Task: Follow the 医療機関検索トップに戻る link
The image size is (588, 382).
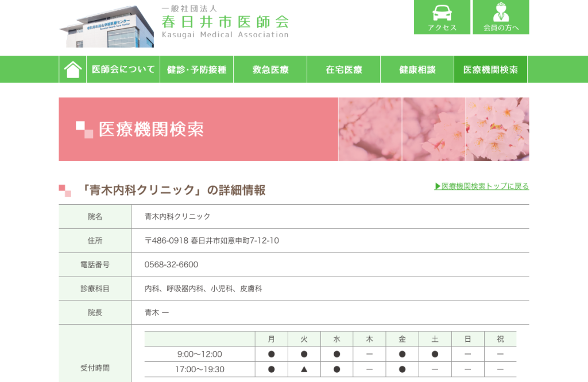Action: [x=482, y=186]
